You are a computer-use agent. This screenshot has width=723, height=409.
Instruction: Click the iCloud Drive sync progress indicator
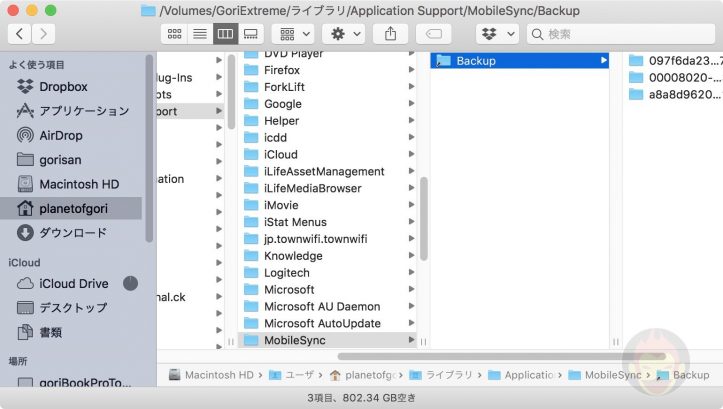(130, 283)
